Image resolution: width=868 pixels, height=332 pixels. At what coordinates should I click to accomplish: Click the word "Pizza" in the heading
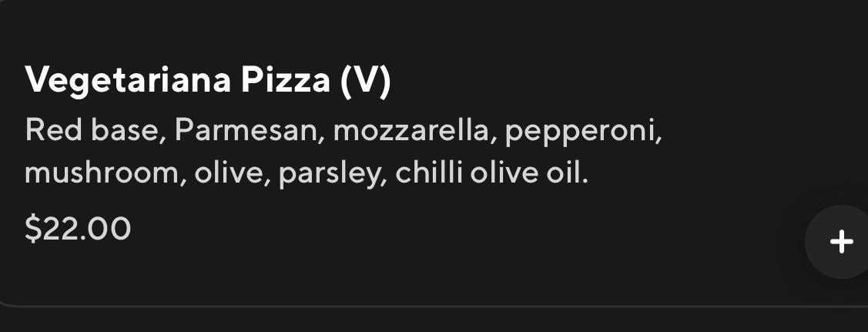pyautogui.click(x=285, y=81)
